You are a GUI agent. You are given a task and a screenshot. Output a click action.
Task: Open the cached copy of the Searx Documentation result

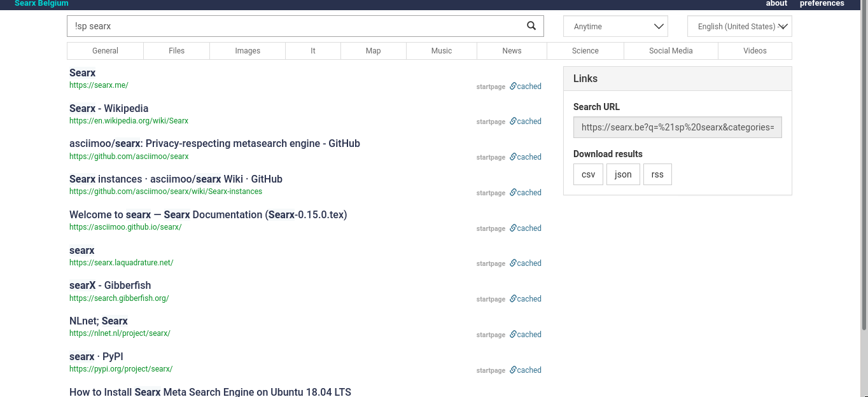pyautogui.click(x=526, y=228)
